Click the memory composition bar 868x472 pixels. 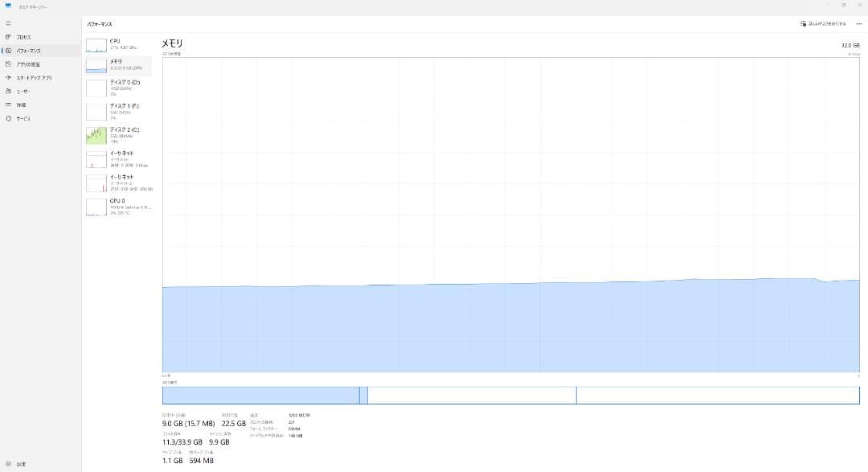point(510,395)
